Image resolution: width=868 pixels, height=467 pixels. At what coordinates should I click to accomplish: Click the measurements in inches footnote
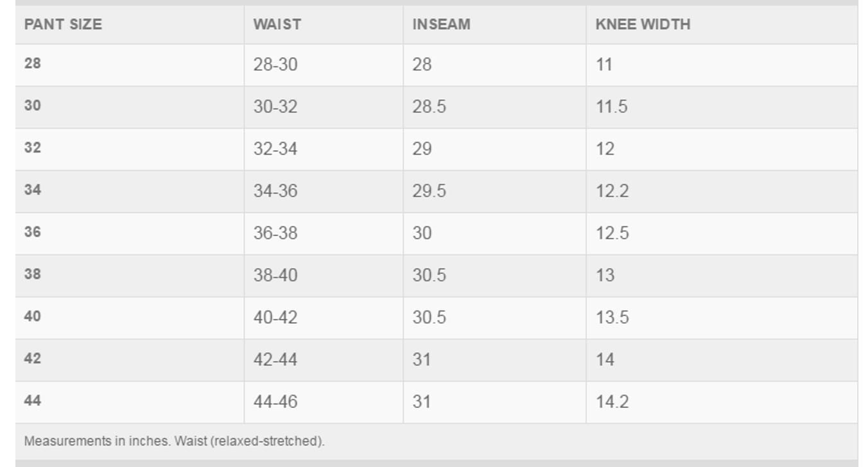pyautogui.click(x=175, y=441)
